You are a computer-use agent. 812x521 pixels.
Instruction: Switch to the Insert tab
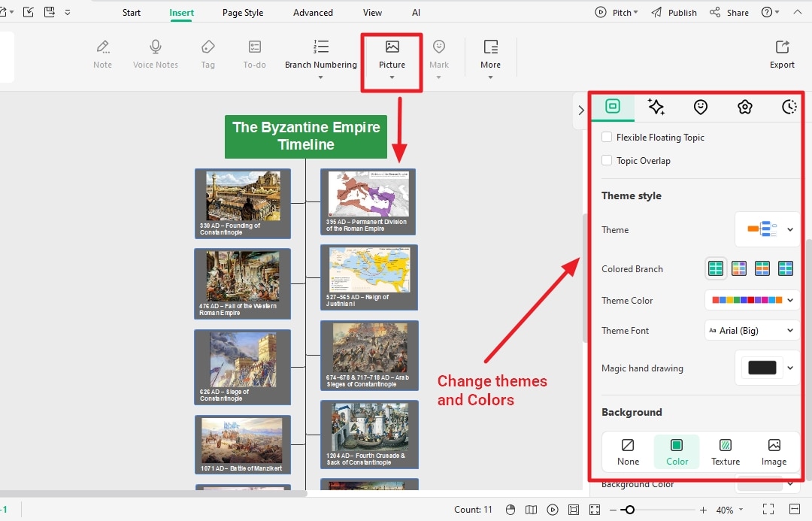181,13
